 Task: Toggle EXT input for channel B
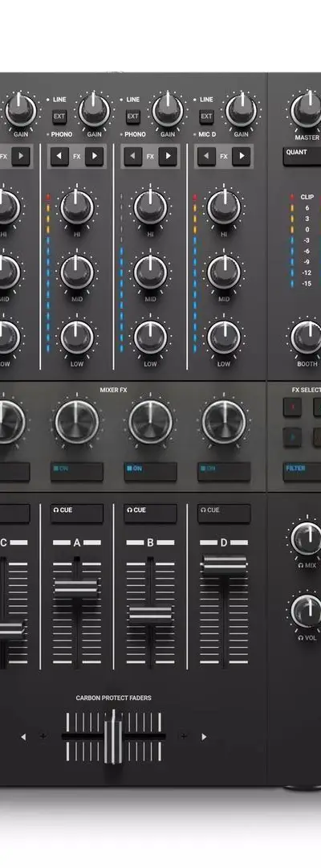[132, 117]
